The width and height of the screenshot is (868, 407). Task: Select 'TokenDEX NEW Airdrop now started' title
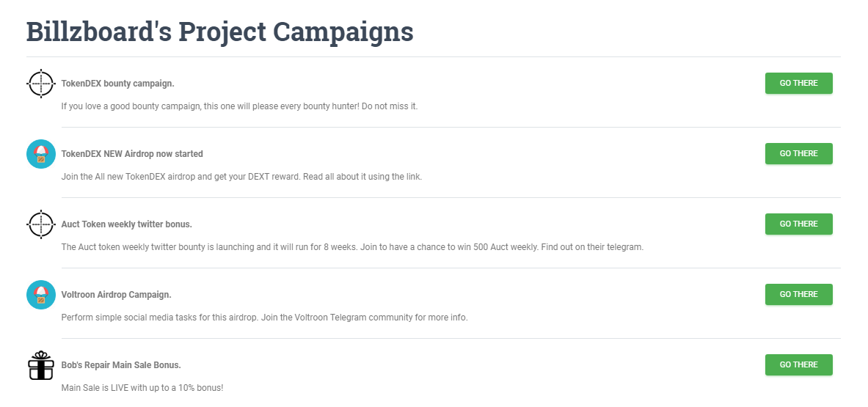pos(132,154)
